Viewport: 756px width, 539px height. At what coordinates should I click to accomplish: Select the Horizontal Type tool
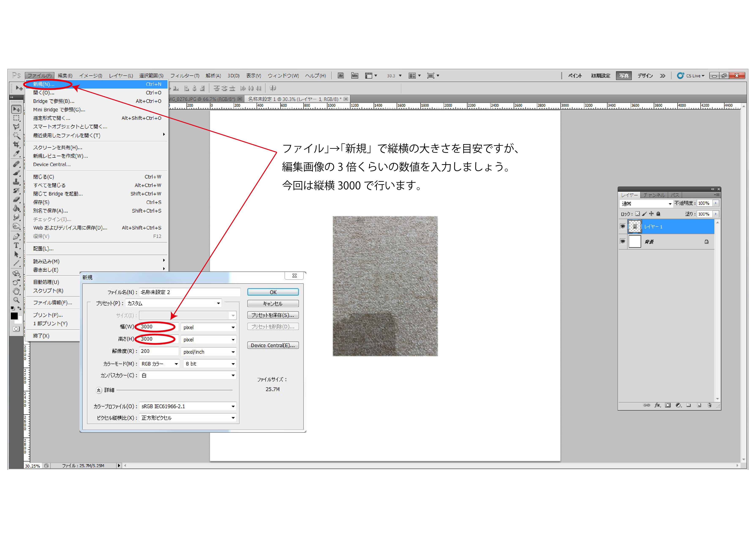16,245
